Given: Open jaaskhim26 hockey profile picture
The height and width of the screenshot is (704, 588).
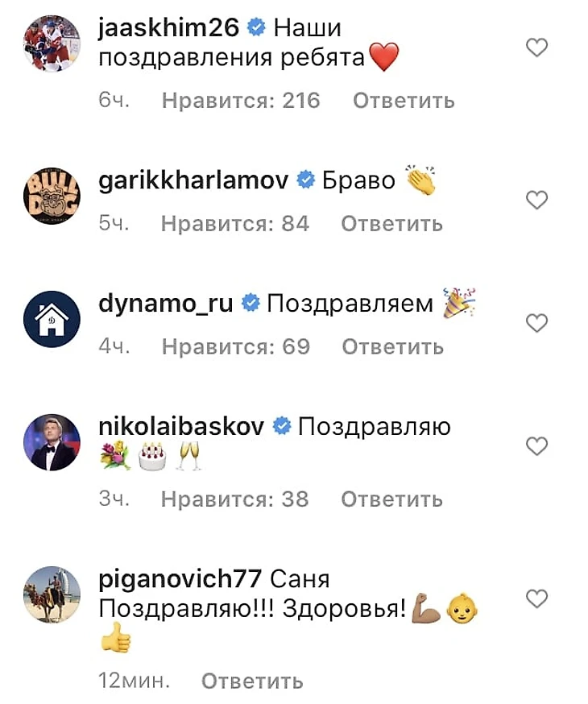Looking at the screenshot, I should tap(52, 43).
